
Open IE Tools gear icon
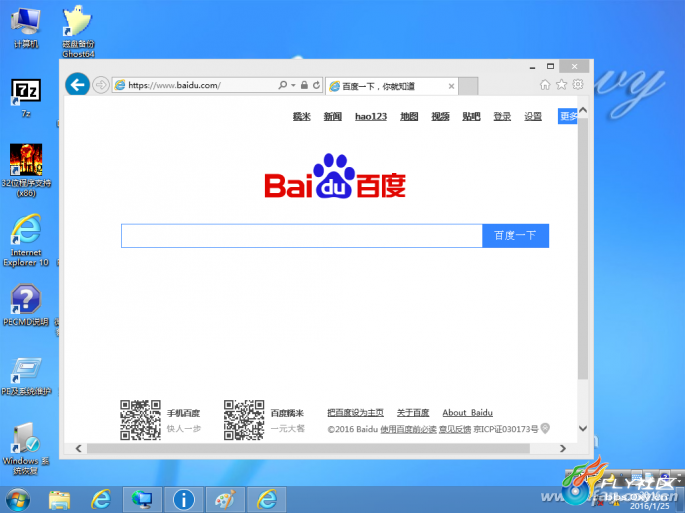(578, 84)
